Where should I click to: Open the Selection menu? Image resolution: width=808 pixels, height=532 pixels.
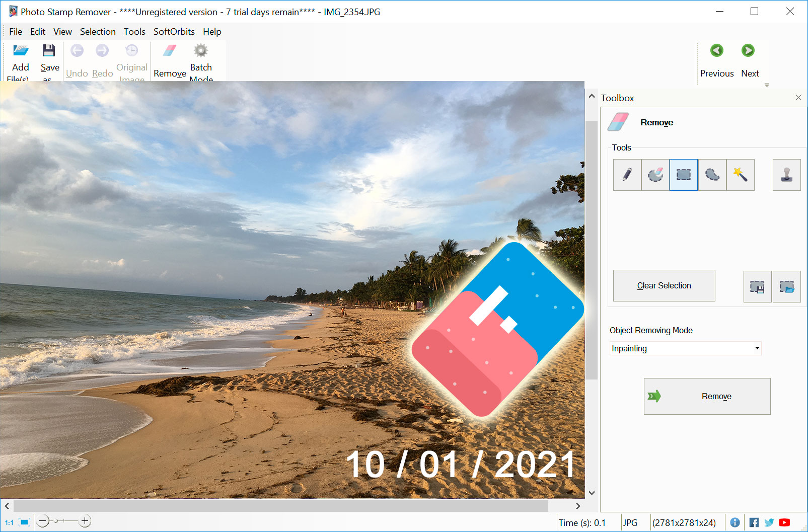98,32
